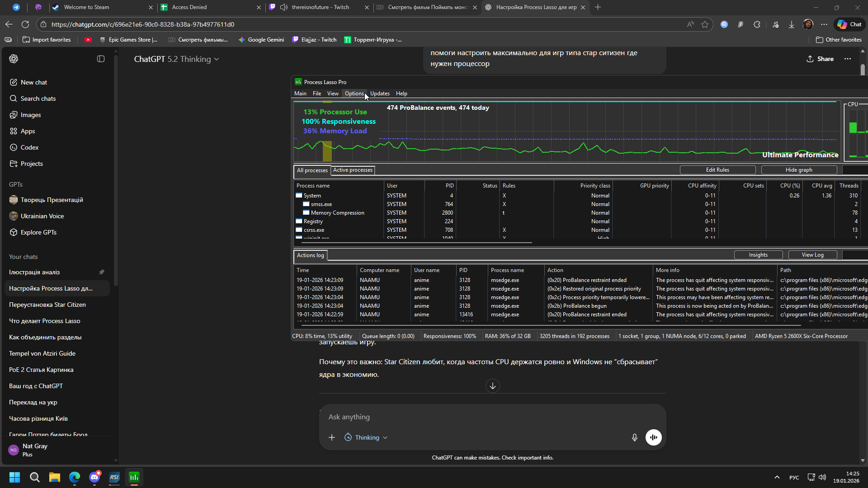Screen dimensions: 868x488
Task: Open the Thinking mode dropdown in composer
Action: click(x=366, y=437)
